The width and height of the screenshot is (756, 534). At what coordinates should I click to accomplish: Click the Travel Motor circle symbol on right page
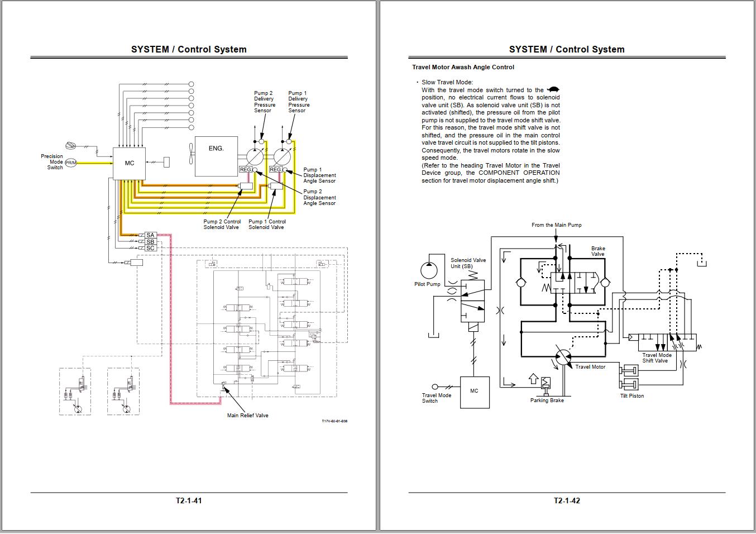point(563,358)
